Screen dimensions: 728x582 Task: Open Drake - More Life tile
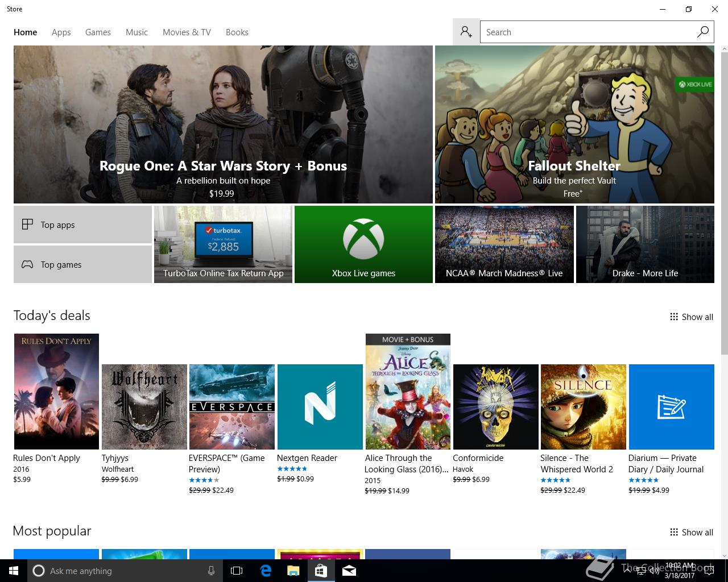tap(645, 244)
